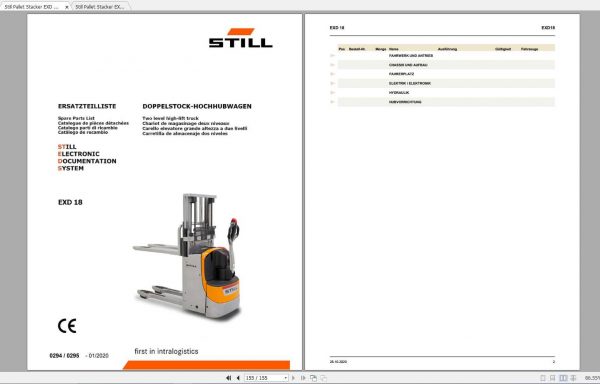Click the Fahrzeuge column header

(530, 49)
